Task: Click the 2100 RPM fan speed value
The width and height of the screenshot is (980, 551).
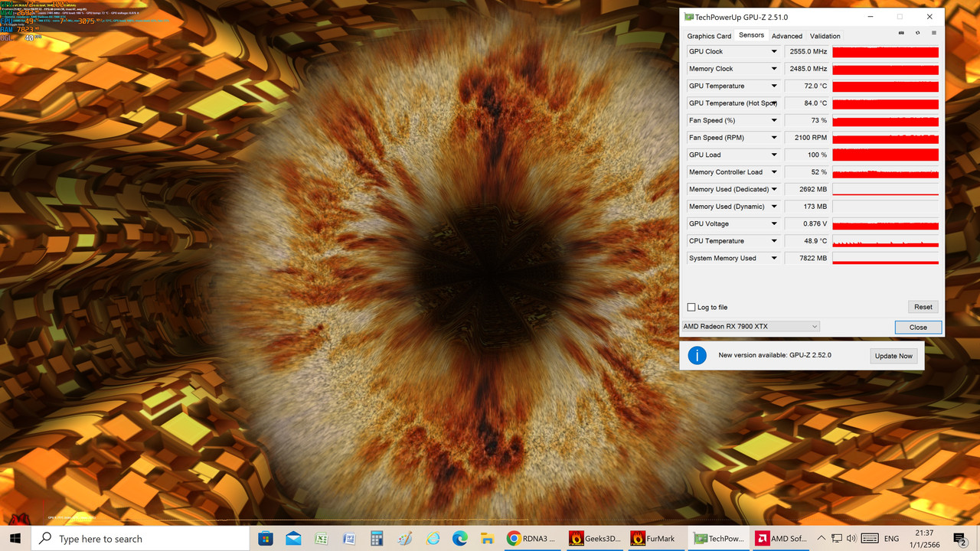Action: point(807,138)
